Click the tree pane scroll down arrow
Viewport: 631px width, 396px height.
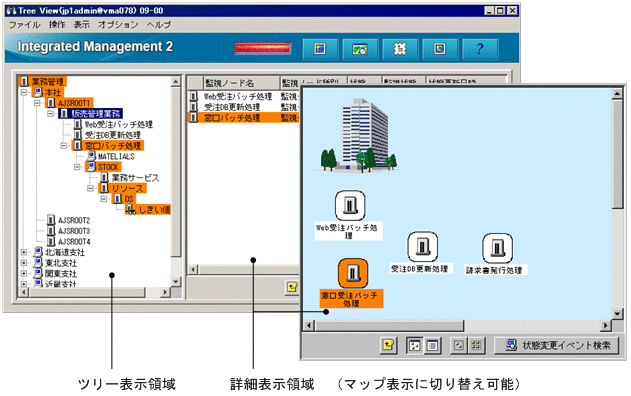tap(176, 281)
